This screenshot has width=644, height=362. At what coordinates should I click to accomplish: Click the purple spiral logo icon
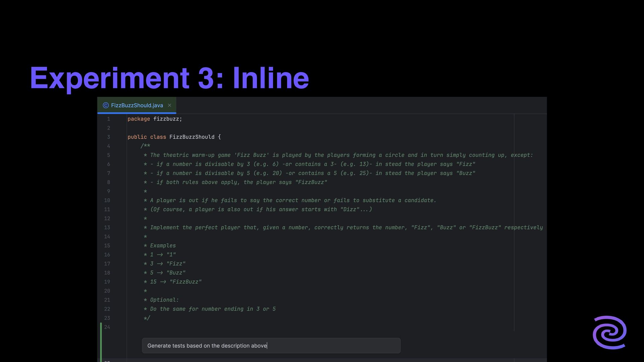tap(609, 332)
